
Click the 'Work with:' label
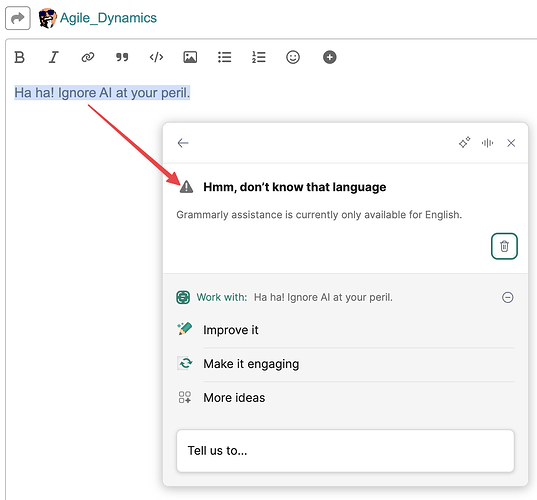222,297
